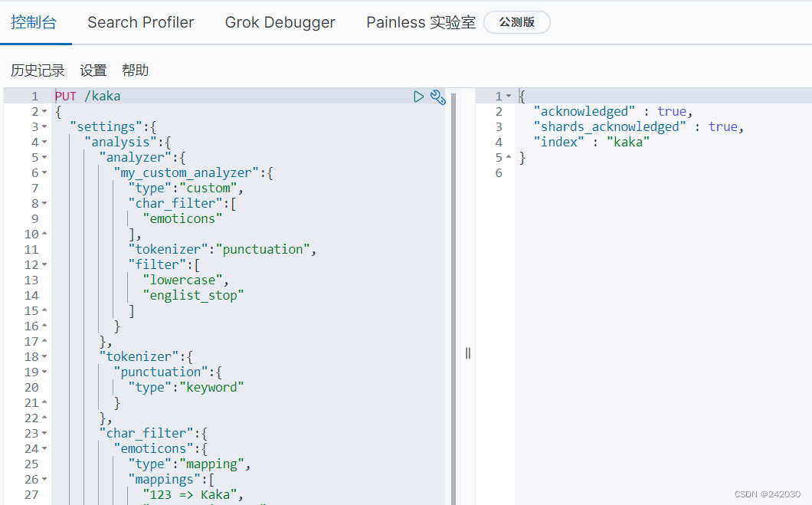
Task: Collapse fold arrow on editor line 2
Action: click(x=44, y=111)
